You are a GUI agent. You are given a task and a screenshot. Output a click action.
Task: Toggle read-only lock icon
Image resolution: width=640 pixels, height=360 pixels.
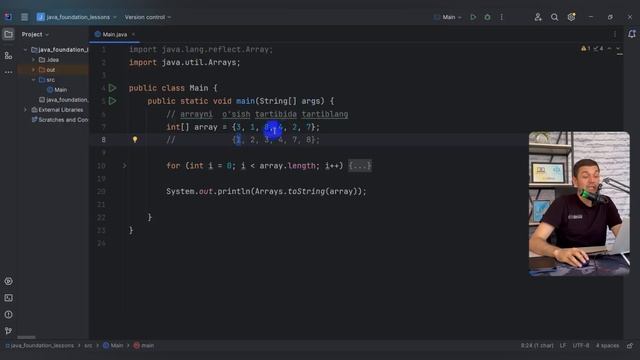[x=630, y=345]
